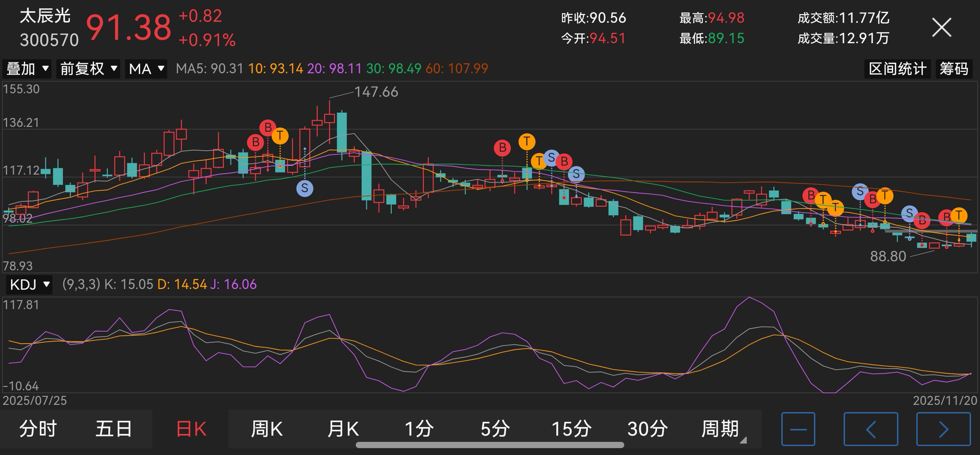Click the rightmost orange T marker on the chart
The height and width of the screenshot is (455, 980).
(959, 215)
